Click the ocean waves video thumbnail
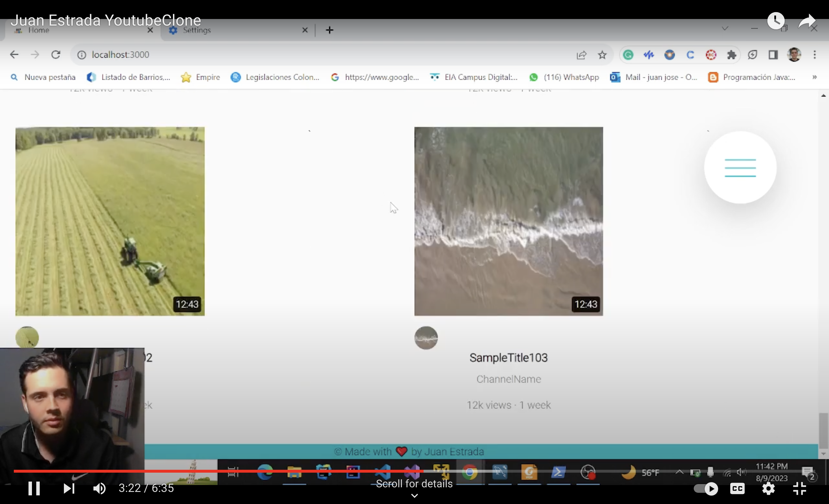The width and height of the screenshot is (829, 504). pos(508,221)
